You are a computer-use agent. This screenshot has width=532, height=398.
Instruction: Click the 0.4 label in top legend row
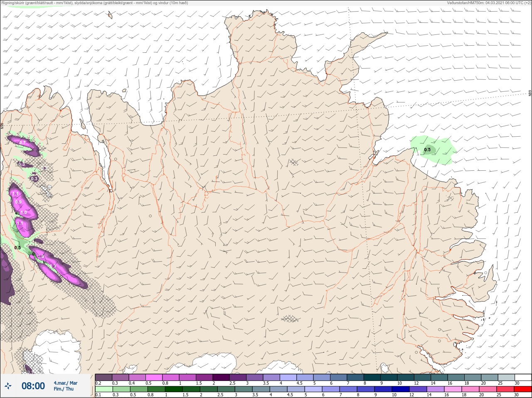point(132,383)
